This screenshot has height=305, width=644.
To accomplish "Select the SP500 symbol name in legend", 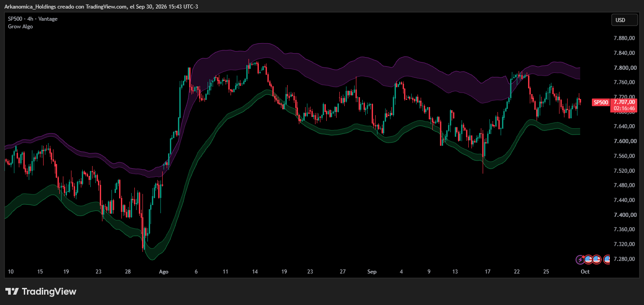I will 15,19.
